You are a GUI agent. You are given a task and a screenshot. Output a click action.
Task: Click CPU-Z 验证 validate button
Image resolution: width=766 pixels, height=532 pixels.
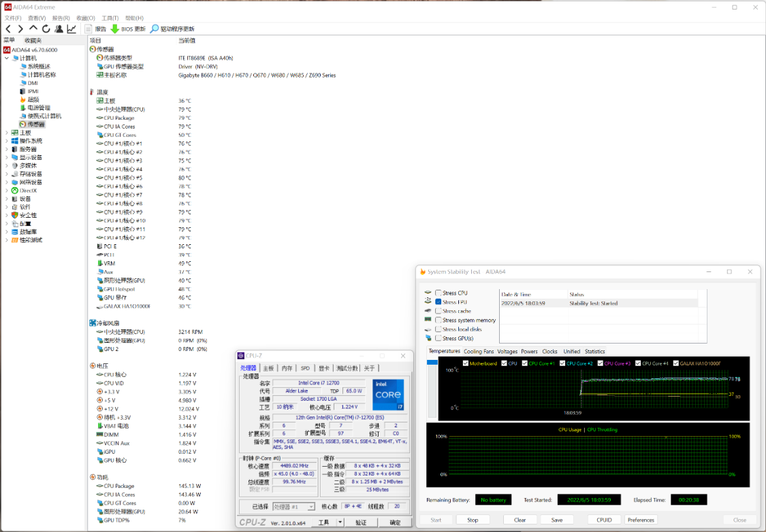(361, 522)
